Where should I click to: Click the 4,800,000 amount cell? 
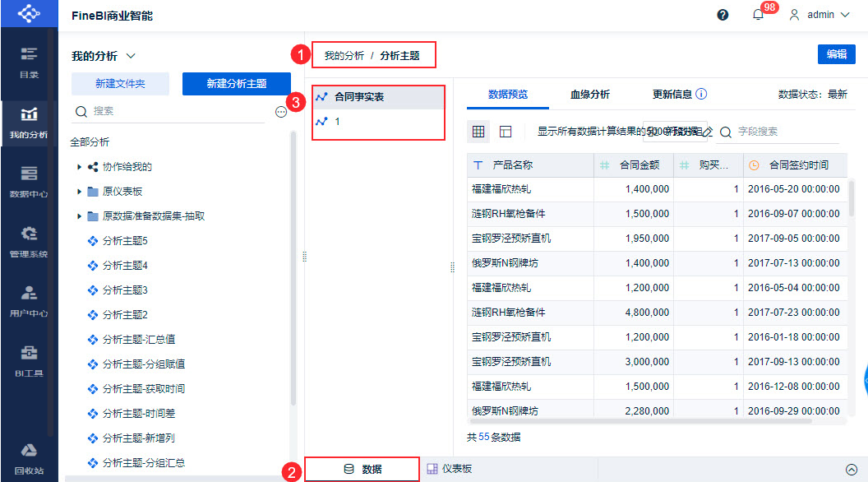(x=634, y=313)
